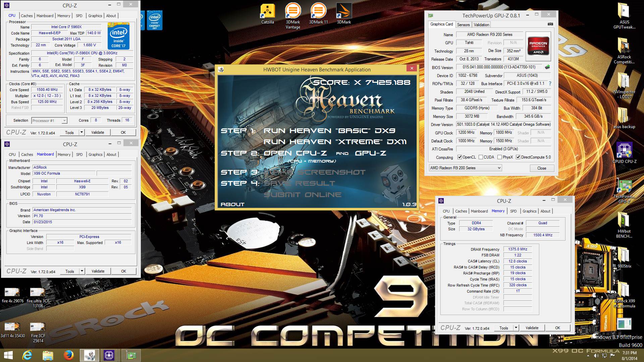
Task: Open SPD tab in top CPU-Z window
Action: point(79,16)
